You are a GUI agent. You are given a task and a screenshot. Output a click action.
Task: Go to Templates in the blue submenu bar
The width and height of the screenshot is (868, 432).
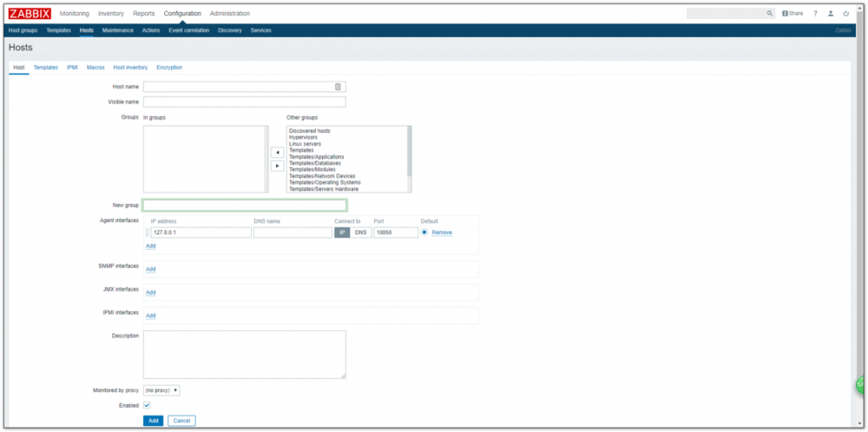(x=59, y=30)
